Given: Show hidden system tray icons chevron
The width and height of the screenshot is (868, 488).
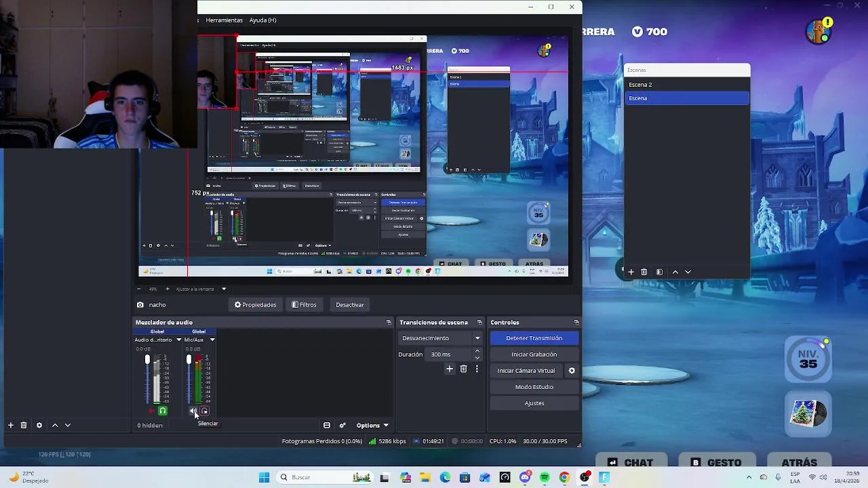Looking at the screenshot, I should pyautogui.click(x=749, y=477).
